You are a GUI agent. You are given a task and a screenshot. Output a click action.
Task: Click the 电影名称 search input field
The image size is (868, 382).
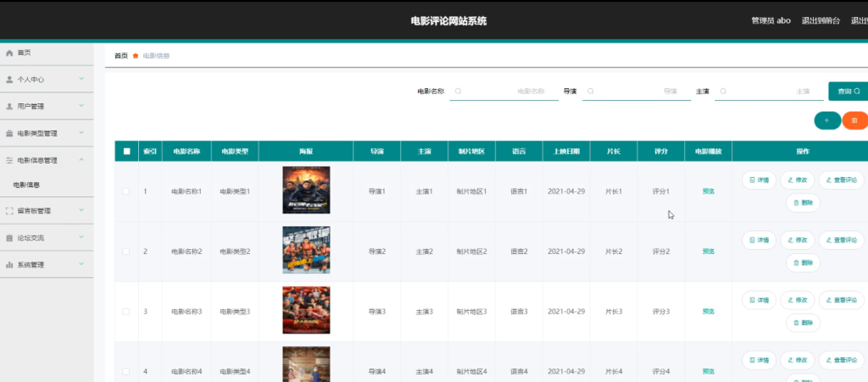[x=504, y=91]
